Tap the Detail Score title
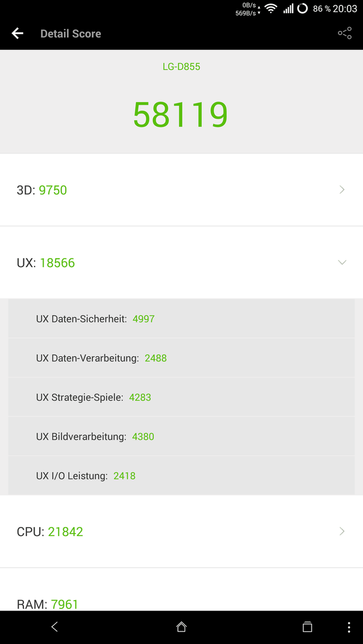The image size is (363, 644). coord(70,33)
